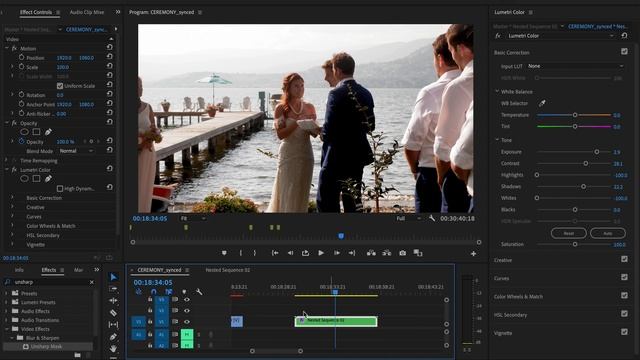This screenshot has height=360, width=640.
Task: Open Program monitor settings wrench
Action: point(432,218)
